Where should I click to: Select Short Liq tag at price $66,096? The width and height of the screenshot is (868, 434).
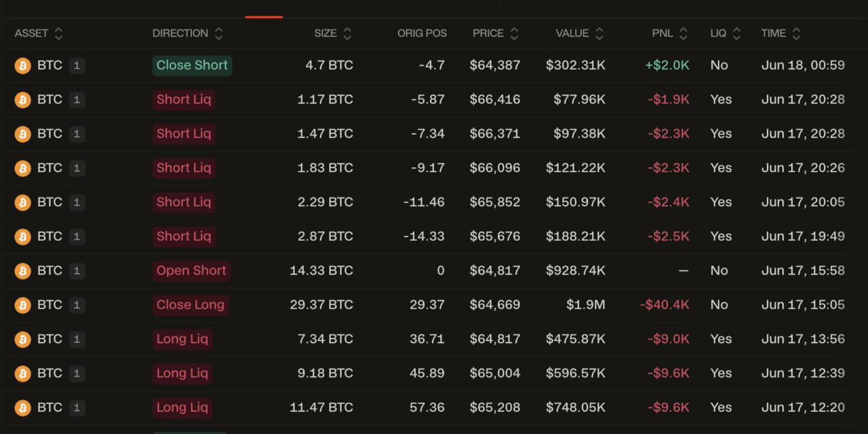pos(184,168)
